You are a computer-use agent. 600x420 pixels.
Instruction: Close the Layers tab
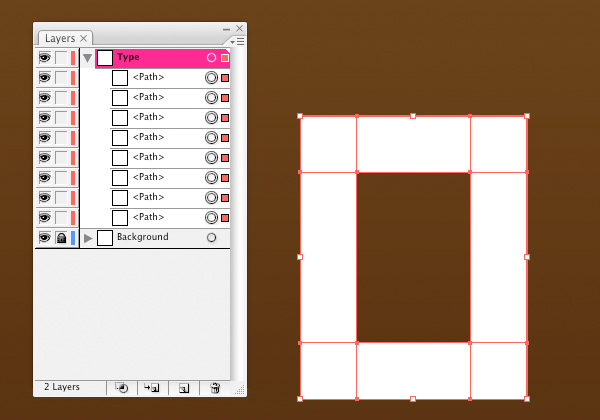pos(84,38)
